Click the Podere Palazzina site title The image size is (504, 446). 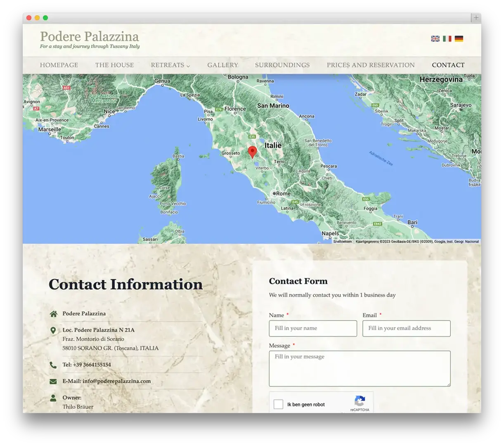(90, 36)
